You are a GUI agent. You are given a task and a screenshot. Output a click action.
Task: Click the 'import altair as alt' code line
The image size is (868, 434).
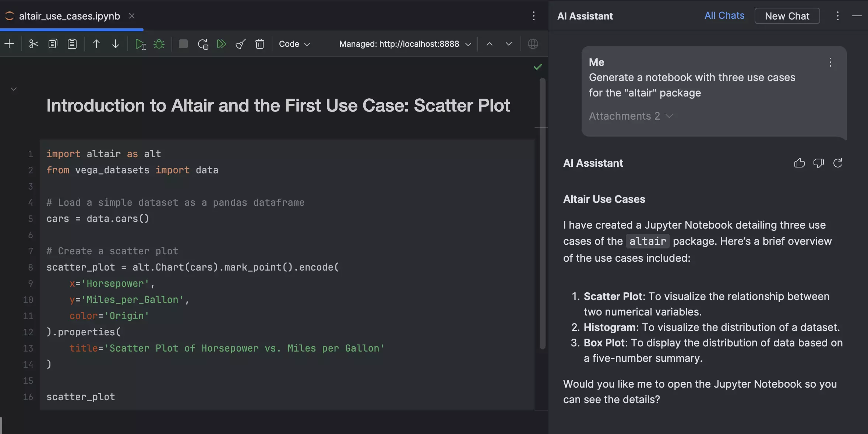(x=103, y=154)
